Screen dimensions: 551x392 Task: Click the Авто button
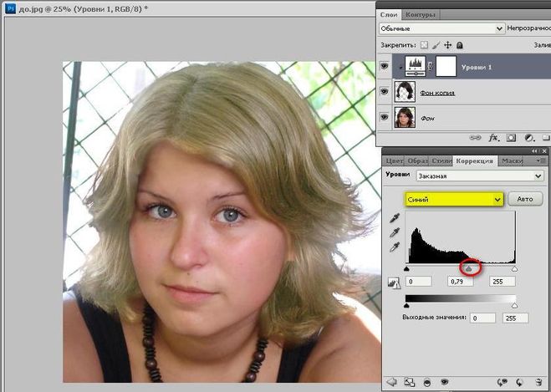point(525,199)
